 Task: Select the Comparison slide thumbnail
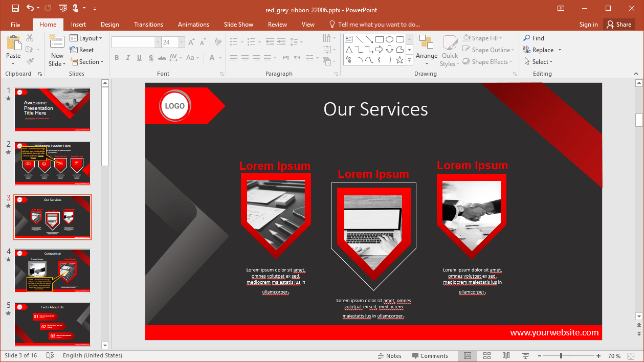click(x=52, y=270)
